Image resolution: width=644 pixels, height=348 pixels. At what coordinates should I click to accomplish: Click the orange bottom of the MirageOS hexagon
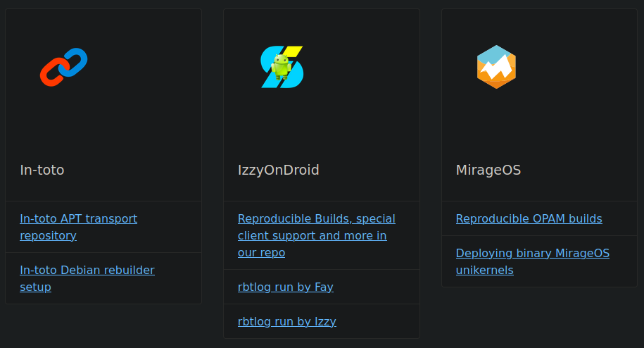pyautogui.click(x=496, y=82)
